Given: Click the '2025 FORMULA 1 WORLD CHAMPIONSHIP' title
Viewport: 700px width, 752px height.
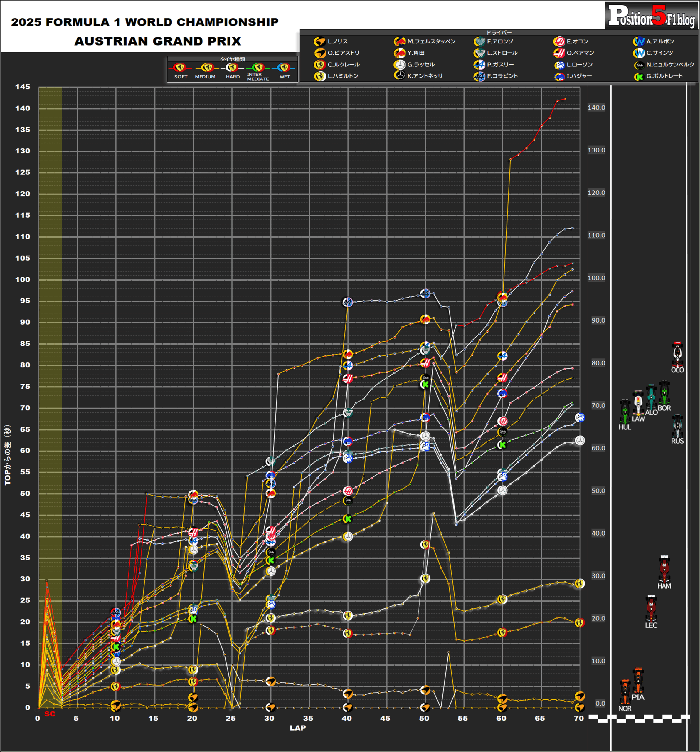Looking at the screenshot, I should [145, 22].
